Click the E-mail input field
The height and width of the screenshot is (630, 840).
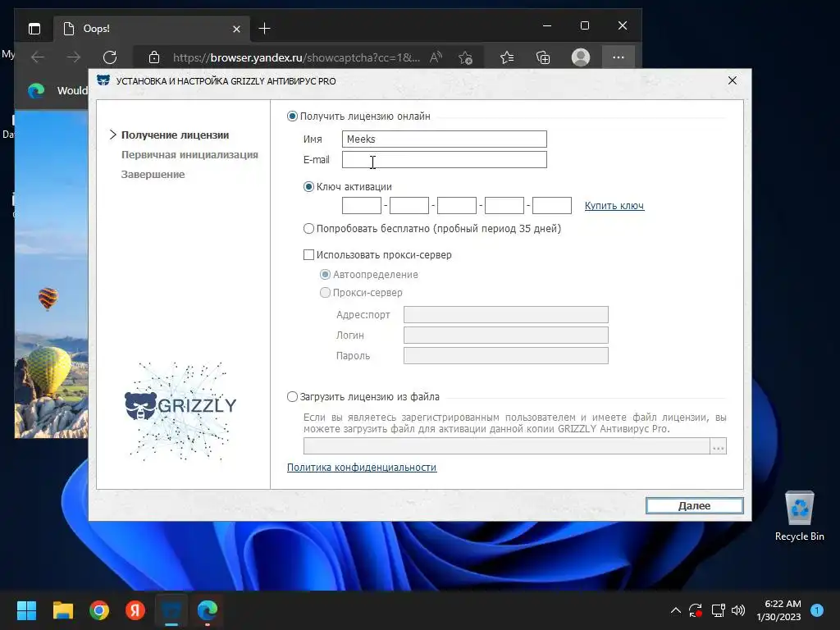[444, 160]
